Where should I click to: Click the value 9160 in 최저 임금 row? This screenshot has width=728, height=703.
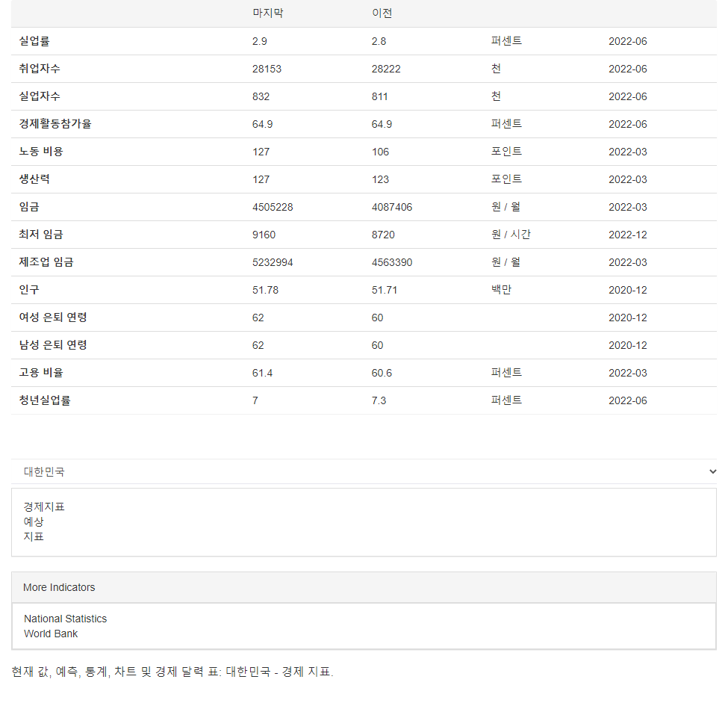coord(264,235)
